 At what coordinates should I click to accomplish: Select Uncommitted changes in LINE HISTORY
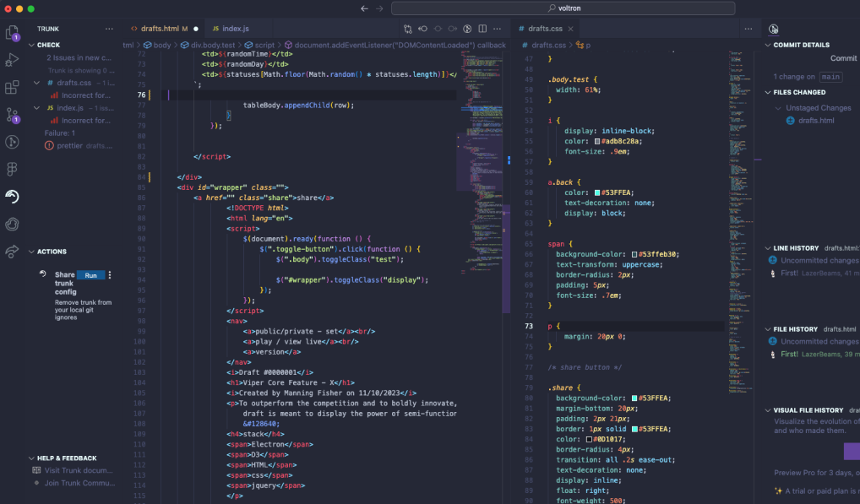click(x=819, y=260)
